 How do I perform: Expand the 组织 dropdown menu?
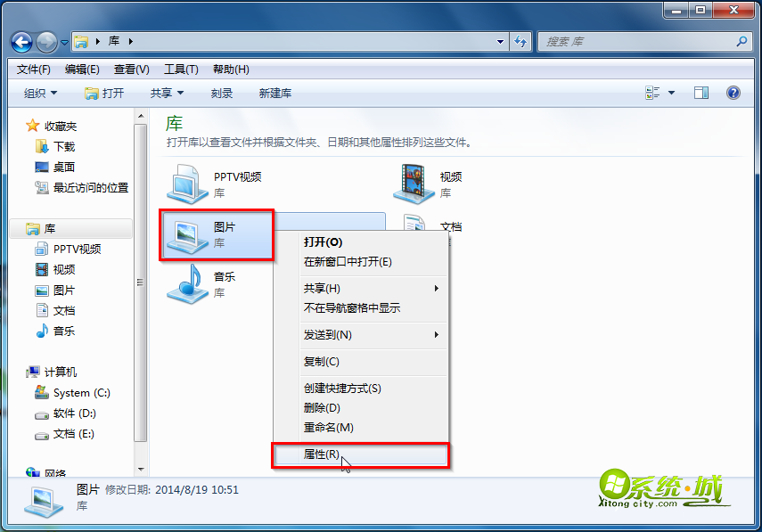click(x=40, y=94)
